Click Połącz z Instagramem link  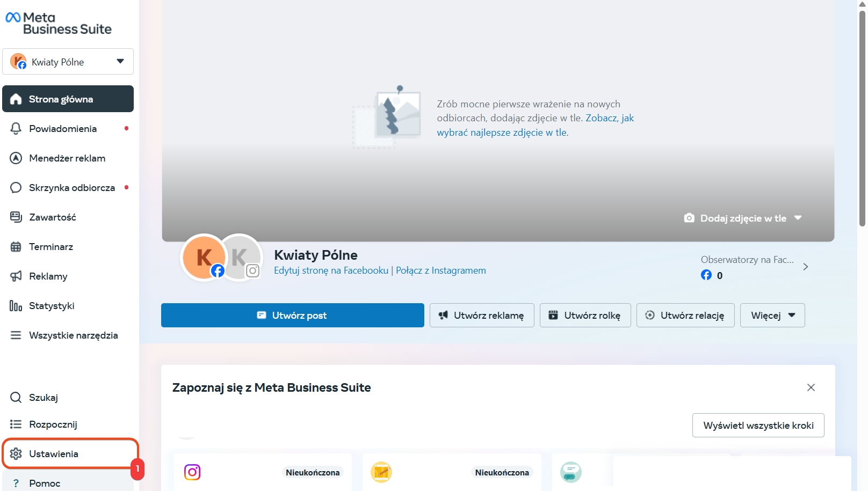pyautogui.click(x=441, y=270)
